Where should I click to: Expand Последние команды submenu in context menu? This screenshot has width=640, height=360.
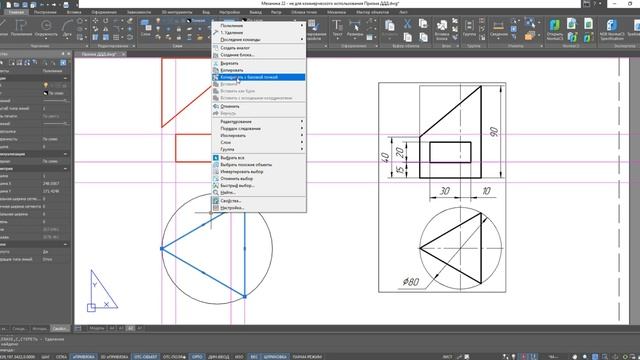259,40
